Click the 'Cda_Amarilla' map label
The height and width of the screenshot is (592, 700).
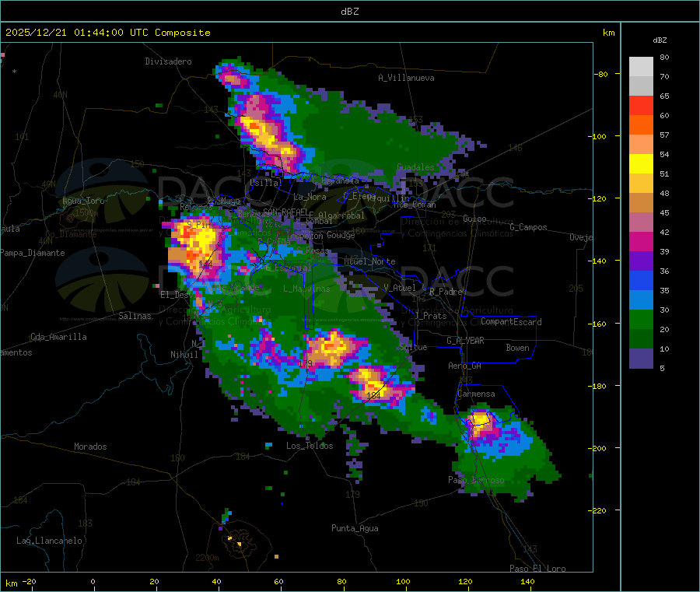pos(58,337)
